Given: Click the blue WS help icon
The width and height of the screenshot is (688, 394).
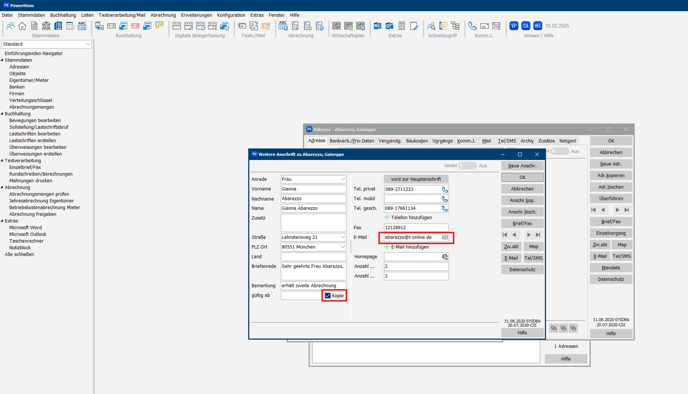Looking at the screenshot, I should 538,26.
